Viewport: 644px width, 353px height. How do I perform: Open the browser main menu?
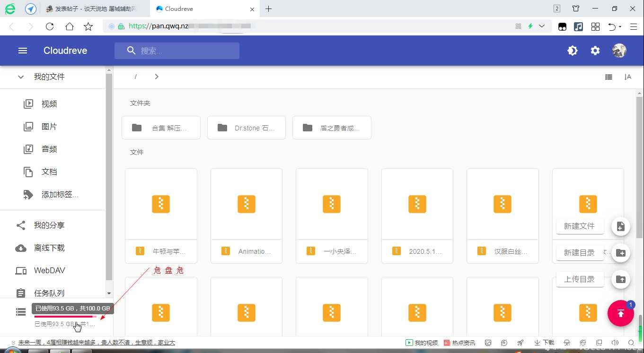click(634, 27)
